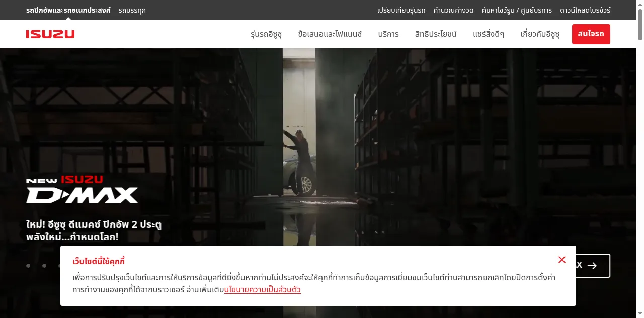Expand the ข้อเสนอและไฟแนนซ์ menu
644x318 pixels.
[x=330, y=34]
